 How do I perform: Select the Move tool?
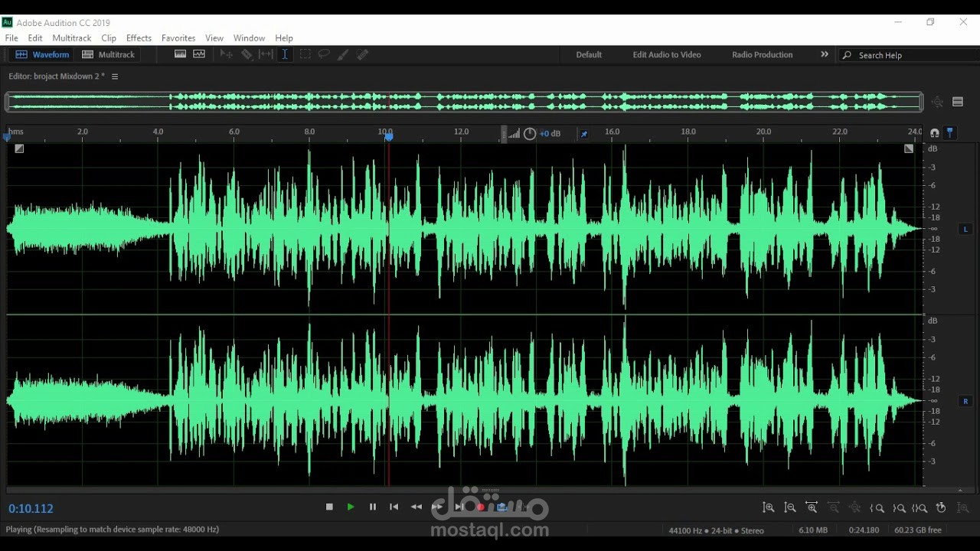[226, 54]
